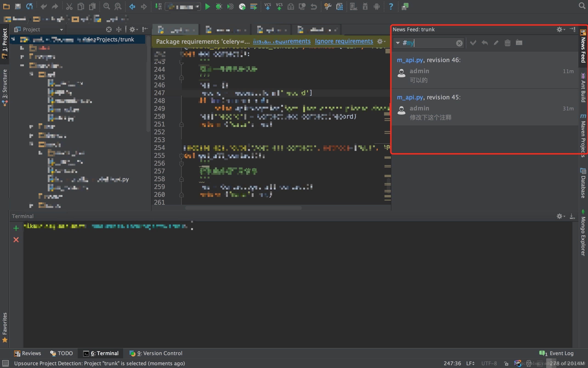Image resolution: width=588 pixels, height=368 pixels.
Task: Open the Reviews bottom tab
Action: click(28, 353)
